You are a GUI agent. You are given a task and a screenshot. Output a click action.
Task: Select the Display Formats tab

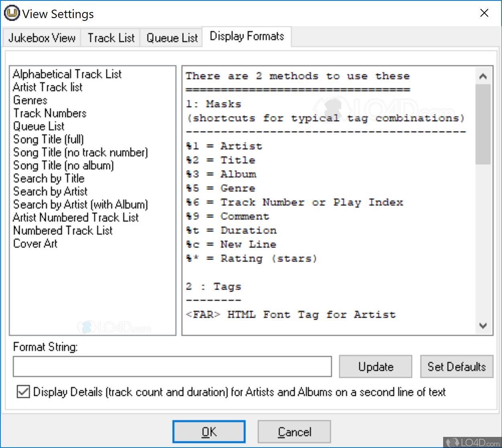click(x=246, y=36)
